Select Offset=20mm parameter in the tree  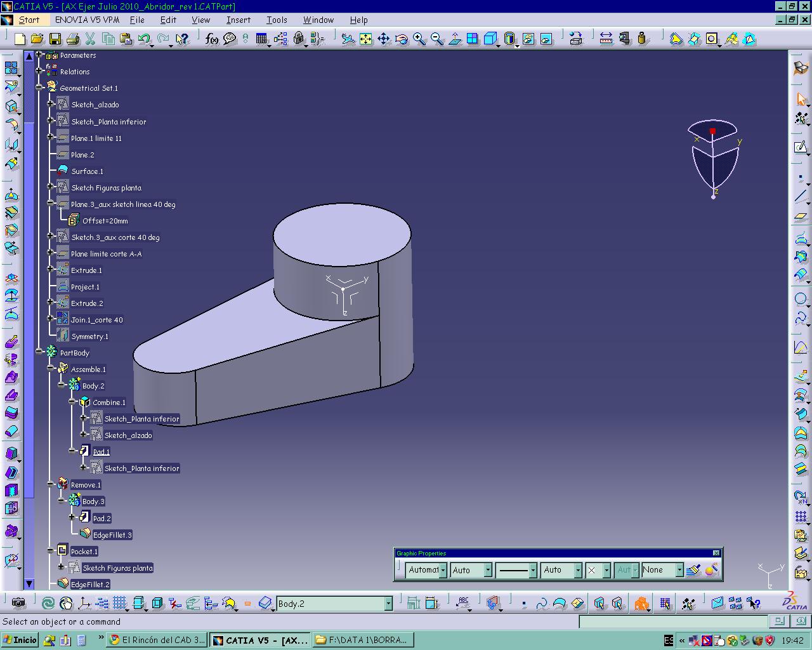[x=105, y=221]
